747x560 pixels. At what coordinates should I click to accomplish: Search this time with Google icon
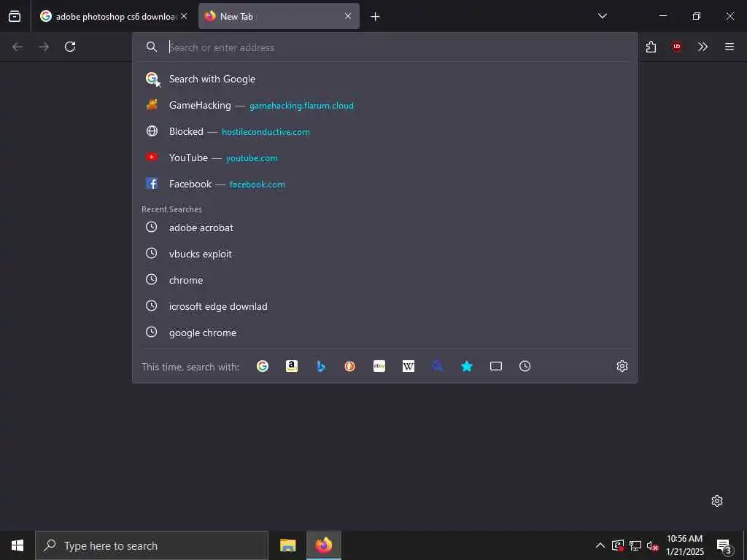point(263,366)
